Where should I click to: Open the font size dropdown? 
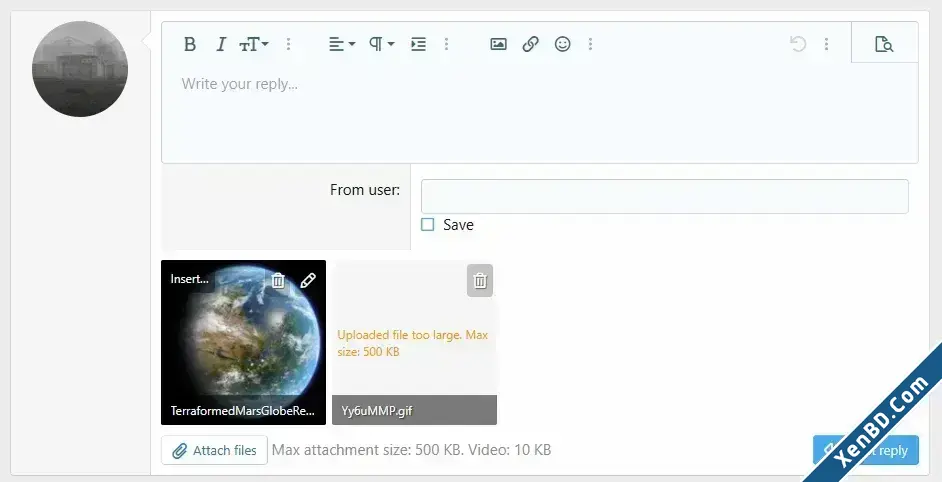(254, 44)
